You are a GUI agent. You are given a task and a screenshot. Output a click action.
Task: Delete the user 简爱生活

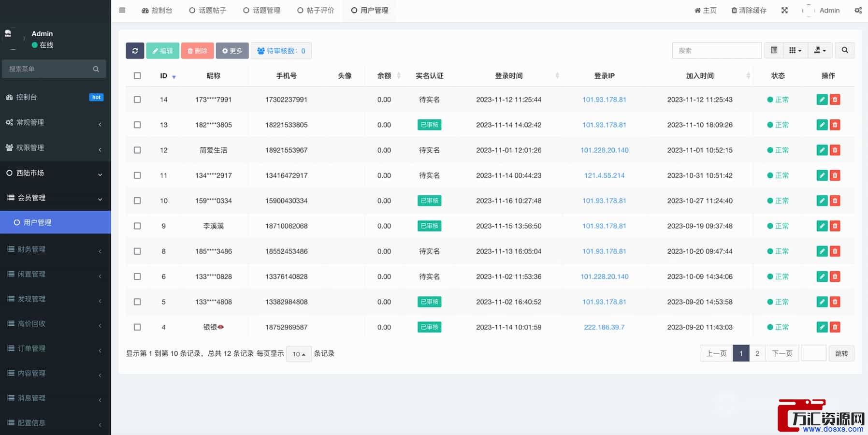pos(835,150)
